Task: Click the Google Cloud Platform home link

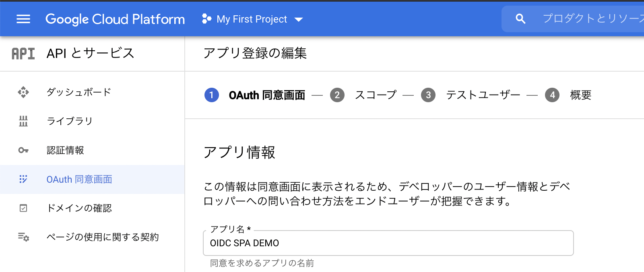Action: pos(116,19)
